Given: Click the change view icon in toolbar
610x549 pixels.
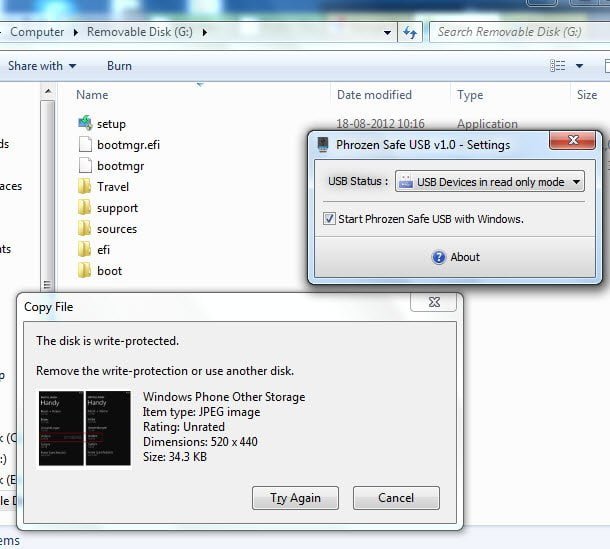Looking at the screenshot, I should click(x=557, y=66).
